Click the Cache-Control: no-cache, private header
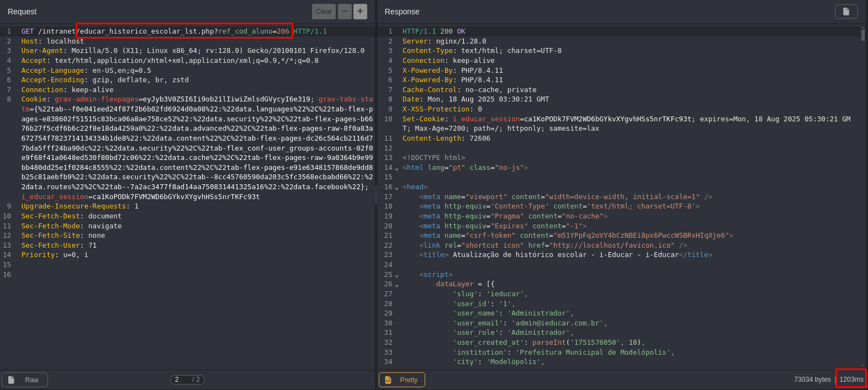868x390 pixels. 469,90
